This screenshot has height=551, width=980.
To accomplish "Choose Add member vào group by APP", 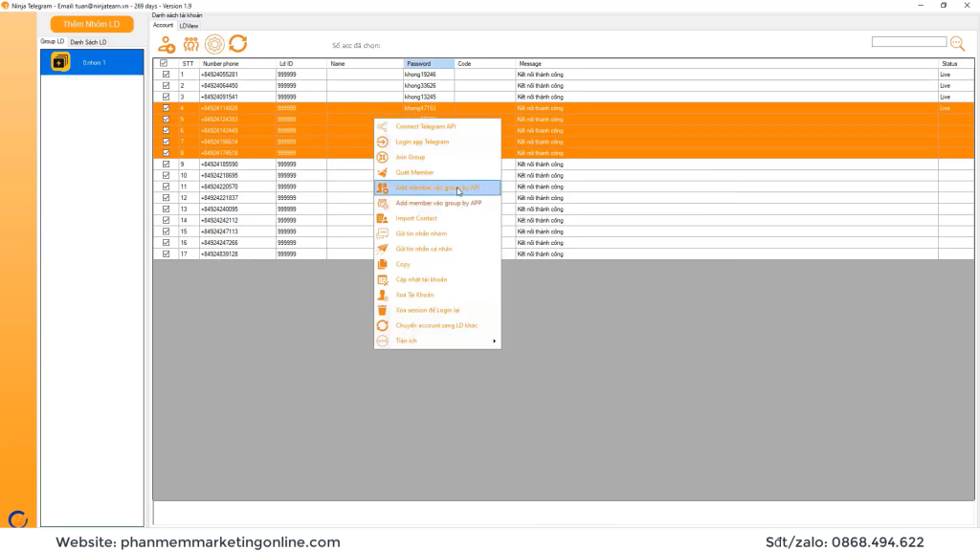I will coord(437,203).
